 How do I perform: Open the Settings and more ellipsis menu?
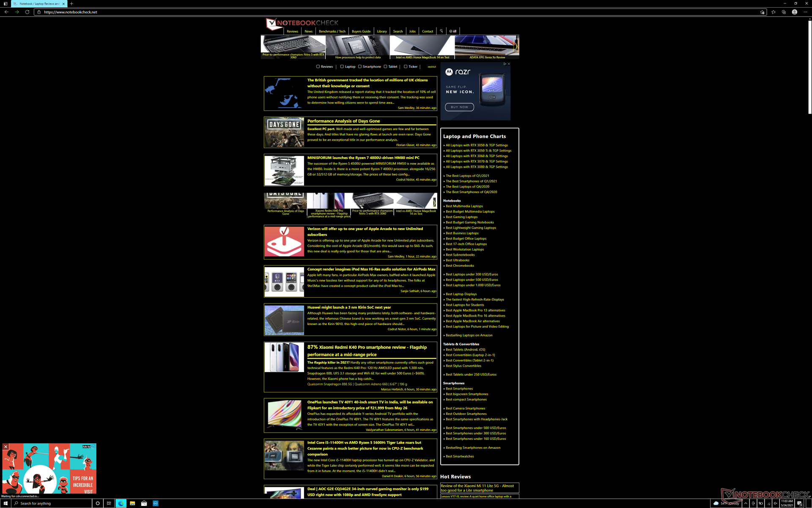click(x=805, y=12)
